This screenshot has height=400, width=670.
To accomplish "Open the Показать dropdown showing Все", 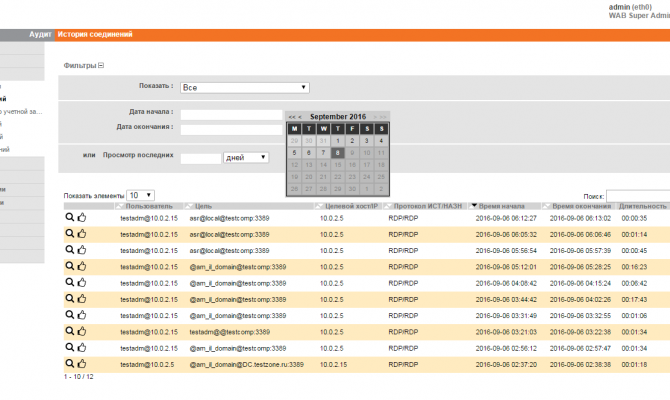I will click(x=245, y=88).
